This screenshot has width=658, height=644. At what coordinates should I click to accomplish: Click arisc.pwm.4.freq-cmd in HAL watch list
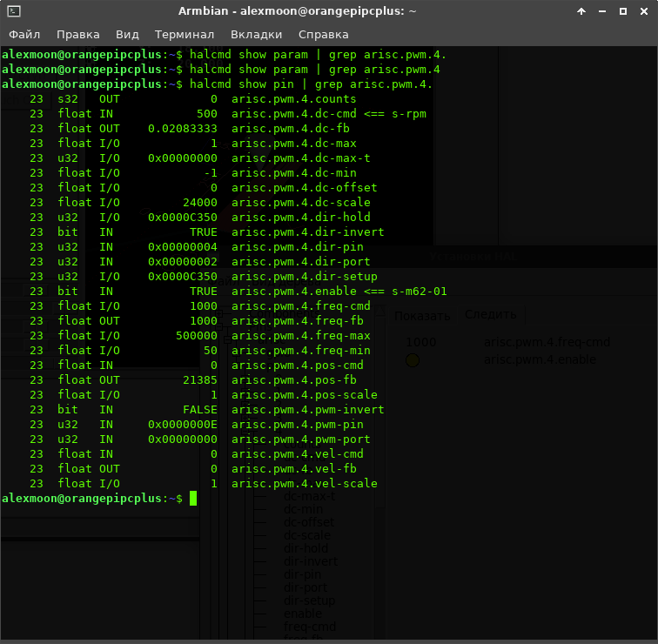click(547, 342)
